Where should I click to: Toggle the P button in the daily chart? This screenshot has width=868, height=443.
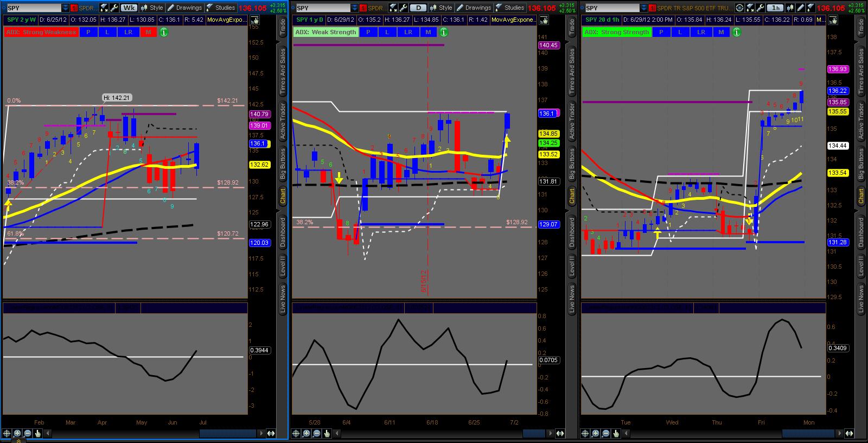368,32
